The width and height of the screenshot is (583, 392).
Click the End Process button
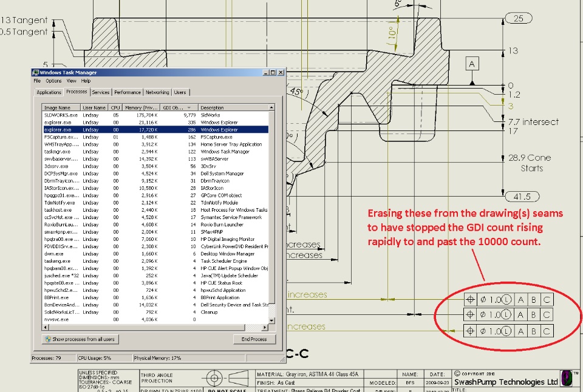pyautogui.click(x=254, y=339)
